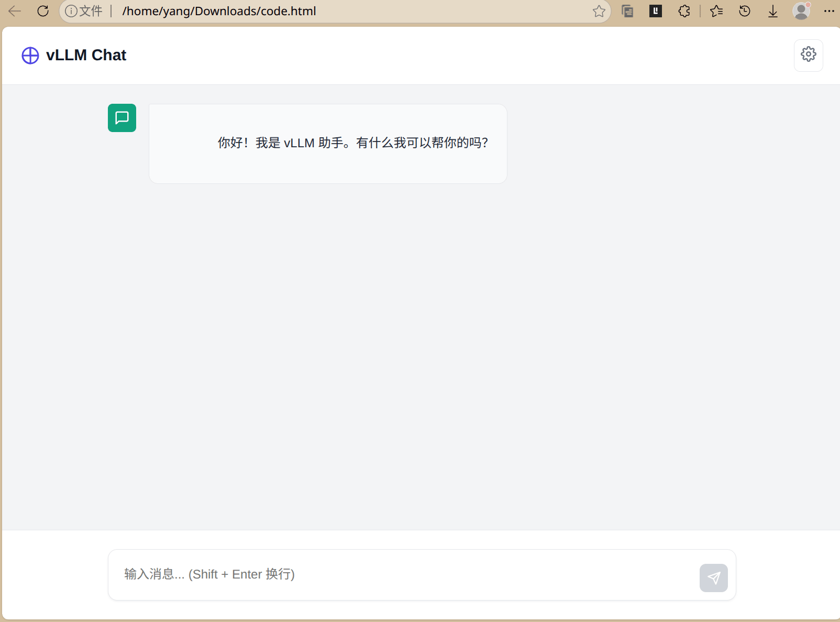
Task: Toggle the bookmark star for this page
Action: [x=598, y=11]
